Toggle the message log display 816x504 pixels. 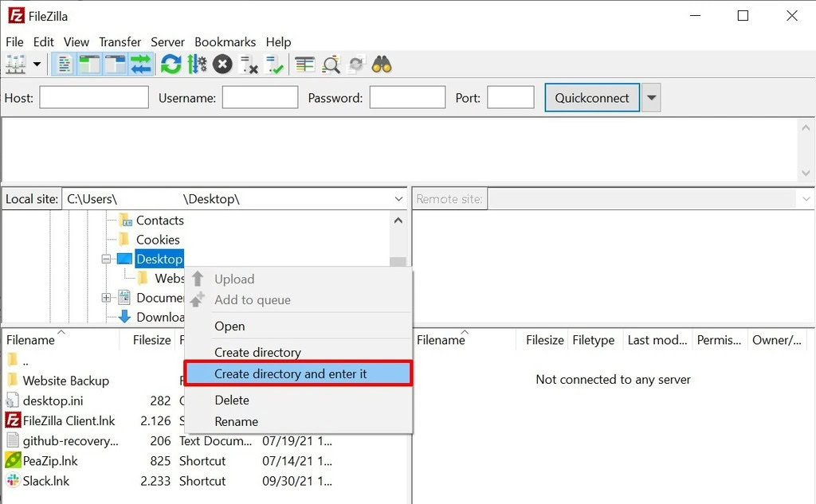point(63,64)
